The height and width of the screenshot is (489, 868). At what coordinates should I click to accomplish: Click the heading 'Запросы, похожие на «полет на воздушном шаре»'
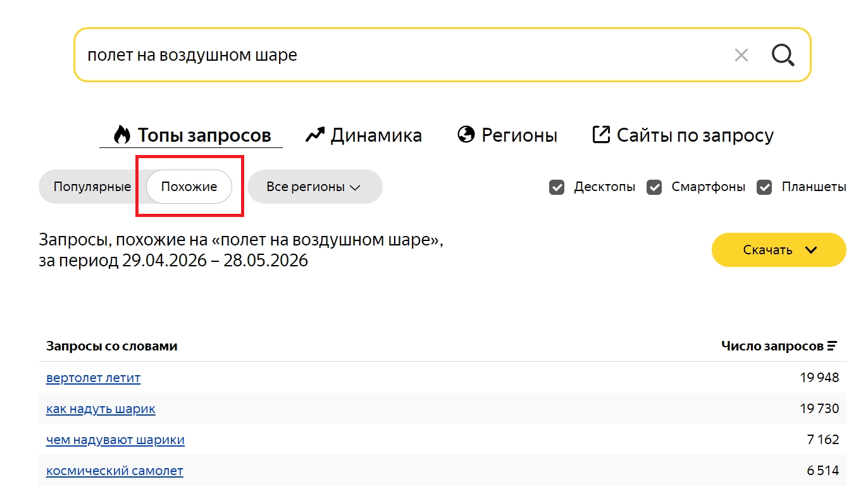point(241,240)
